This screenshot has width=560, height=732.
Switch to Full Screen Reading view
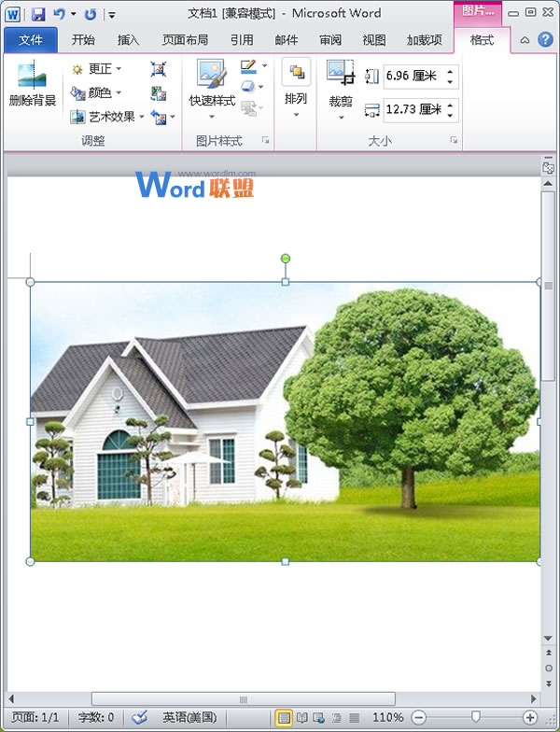click(x=302, y=717)
